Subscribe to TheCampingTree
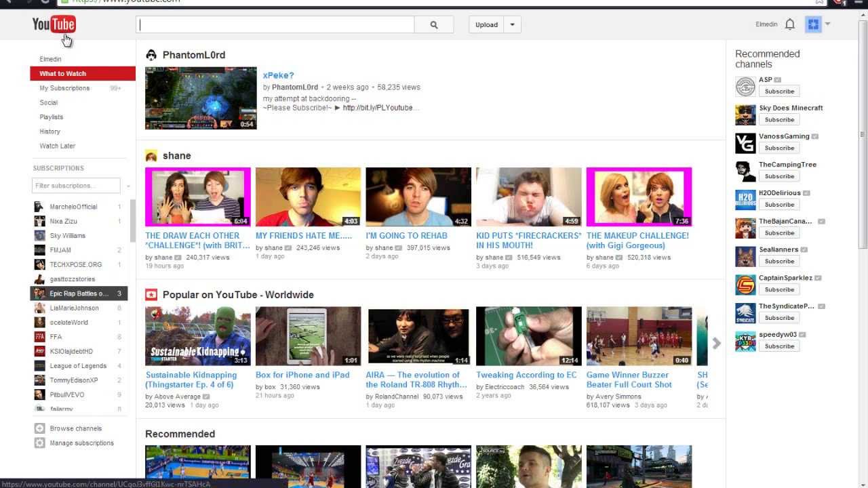 coord(779,176)
